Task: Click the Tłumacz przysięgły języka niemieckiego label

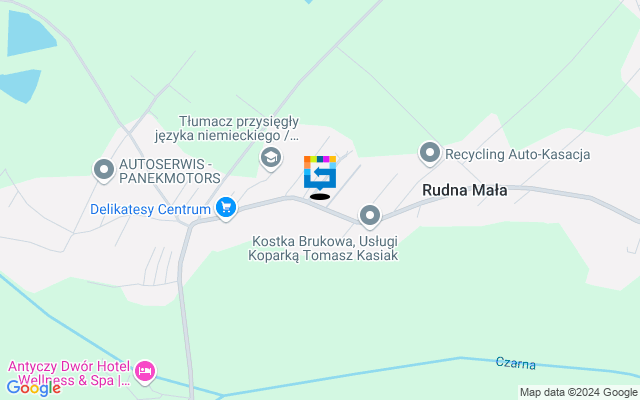Action: 227,128
